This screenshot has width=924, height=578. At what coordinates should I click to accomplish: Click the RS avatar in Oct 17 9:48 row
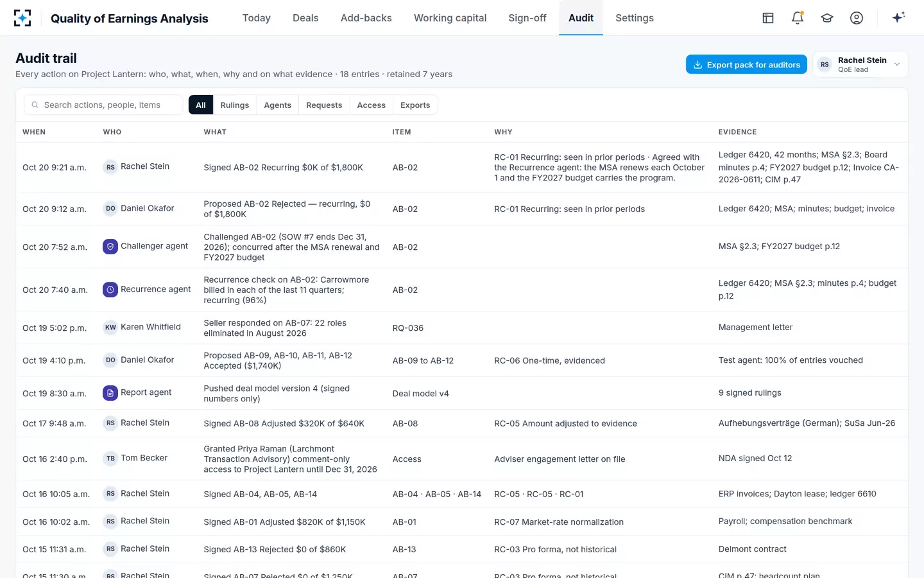[110, 423]
